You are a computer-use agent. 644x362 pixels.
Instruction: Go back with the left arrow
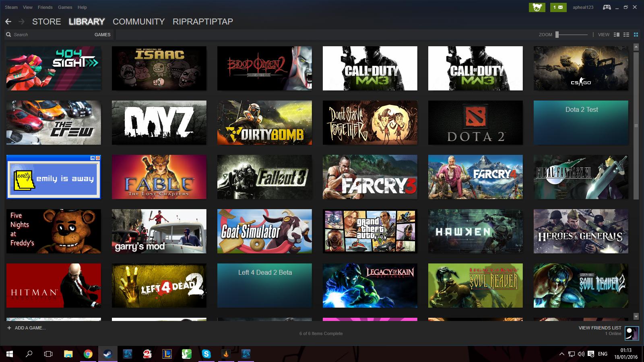click(8, 21)
